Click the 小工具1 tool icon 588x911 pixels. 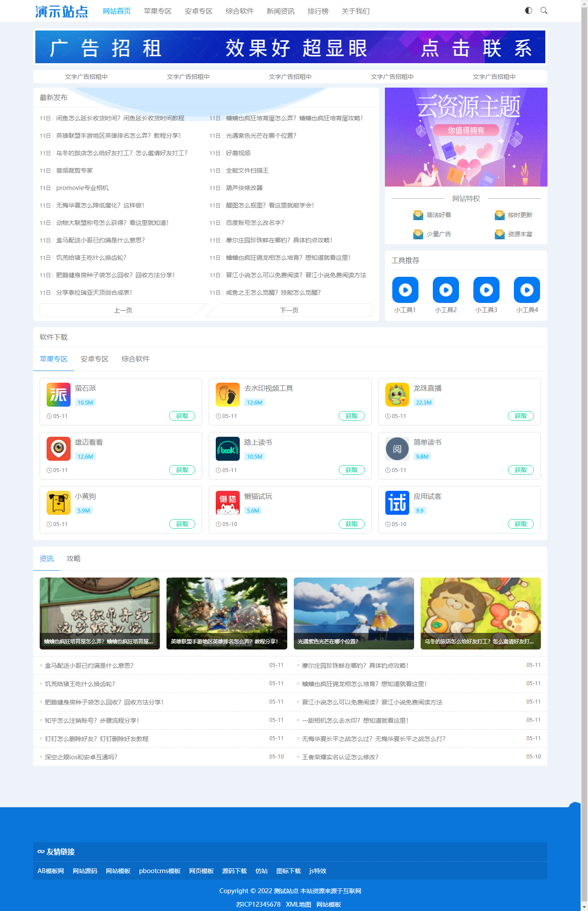point(405,290)
